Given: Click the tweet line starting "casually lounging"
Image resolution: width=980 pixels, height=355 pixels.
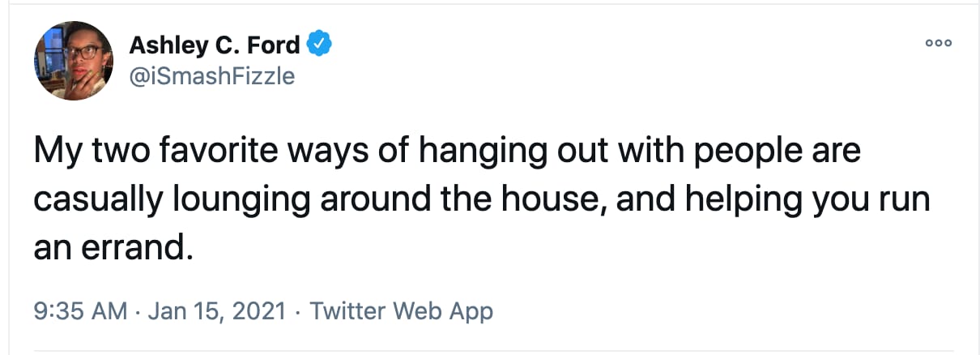Looking at the screenshot, I should tap(481, 200).
